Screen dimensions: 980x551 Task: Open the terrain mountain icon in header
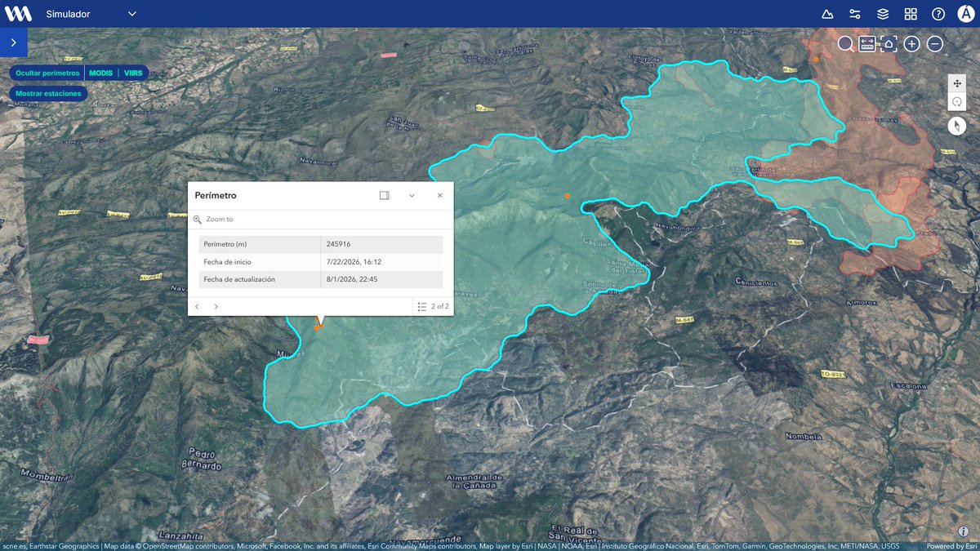pos(827,14)
